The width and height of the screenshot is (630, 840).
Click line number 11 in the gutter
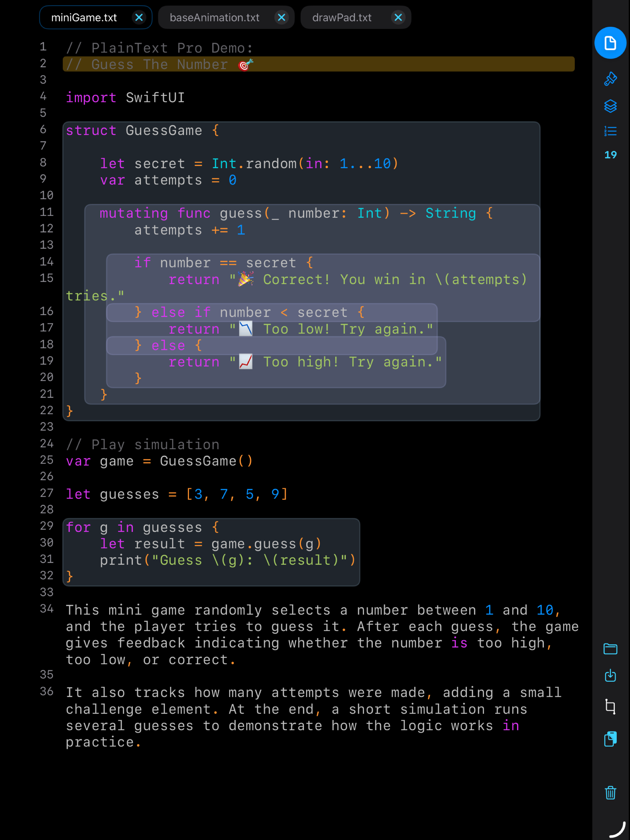coord(46,212)
